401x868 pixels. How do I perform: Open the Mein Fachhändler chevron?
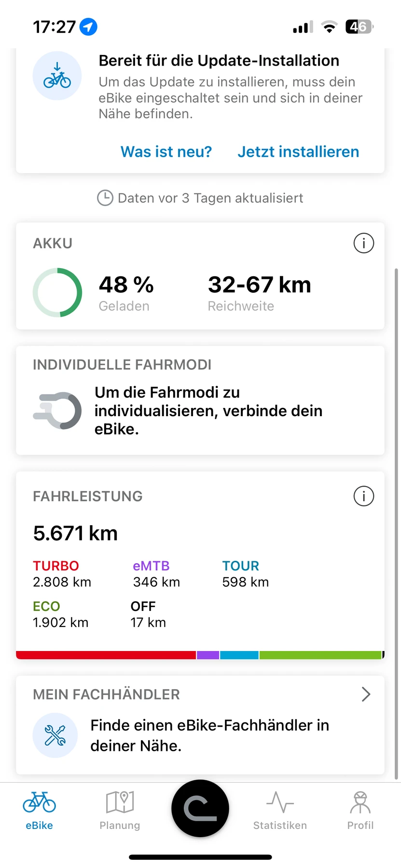[x=366, y=694]
